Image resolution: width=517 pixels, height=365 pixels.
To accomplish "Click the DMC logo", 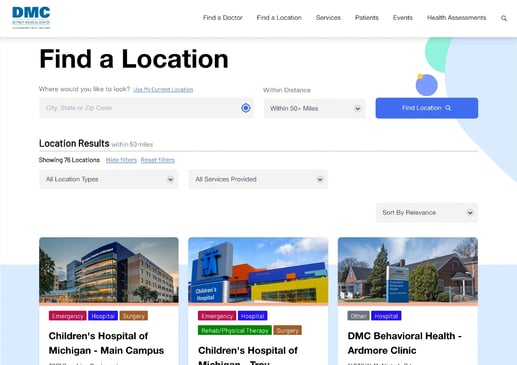I will click(31, 18).
